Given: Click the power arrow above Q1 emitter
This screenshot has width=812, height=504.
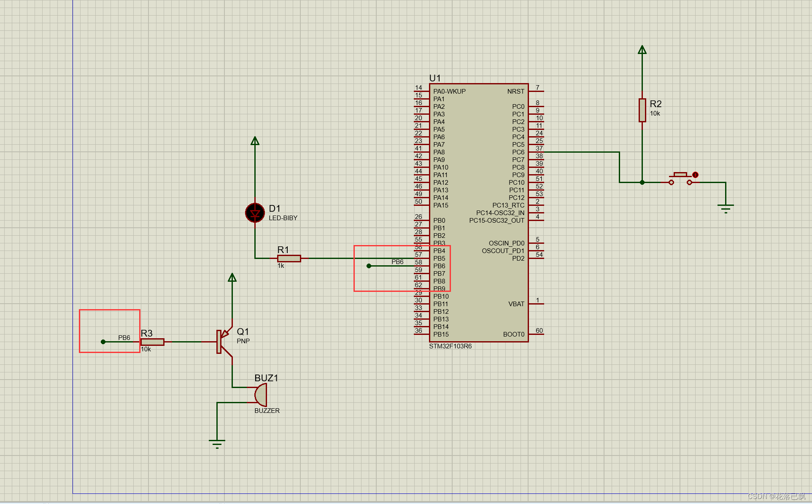Looking at the screenshot, I should pyautogui.click(x=233, y=278).
